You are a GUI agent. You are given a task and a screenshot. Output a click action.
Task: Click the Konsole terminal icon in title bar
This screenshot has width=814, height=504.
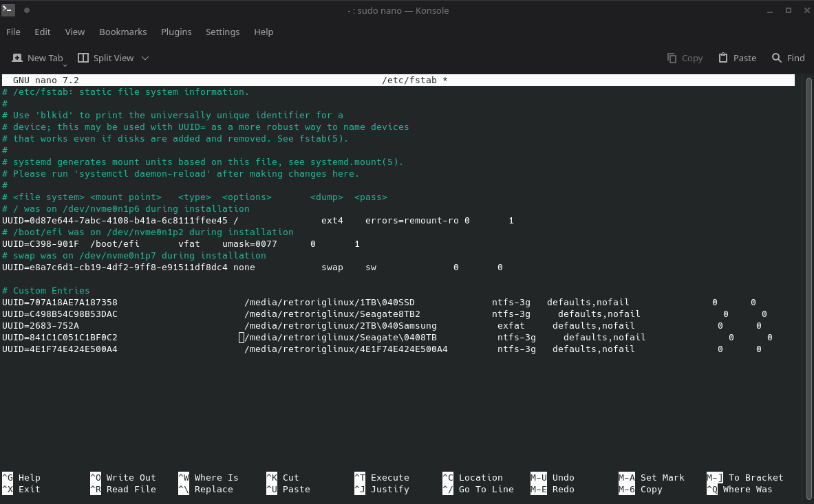click(8, 10)
